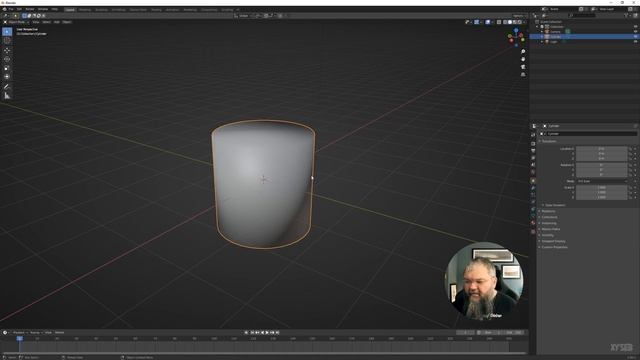Screen dimensions: 640x360
Task: Toggle the lock on Location X
Action: (x=630, y=149)
